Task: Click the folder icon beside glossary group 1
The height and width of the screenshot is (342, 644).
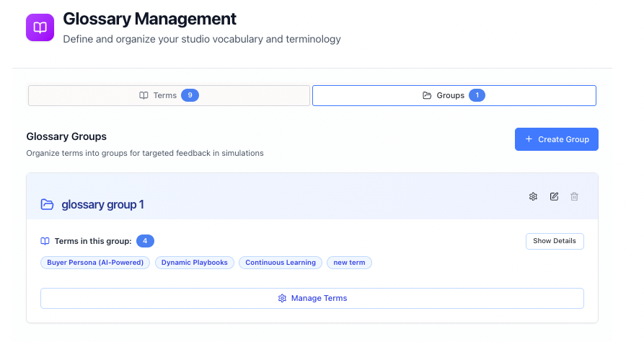Action: tap(47, 204)
